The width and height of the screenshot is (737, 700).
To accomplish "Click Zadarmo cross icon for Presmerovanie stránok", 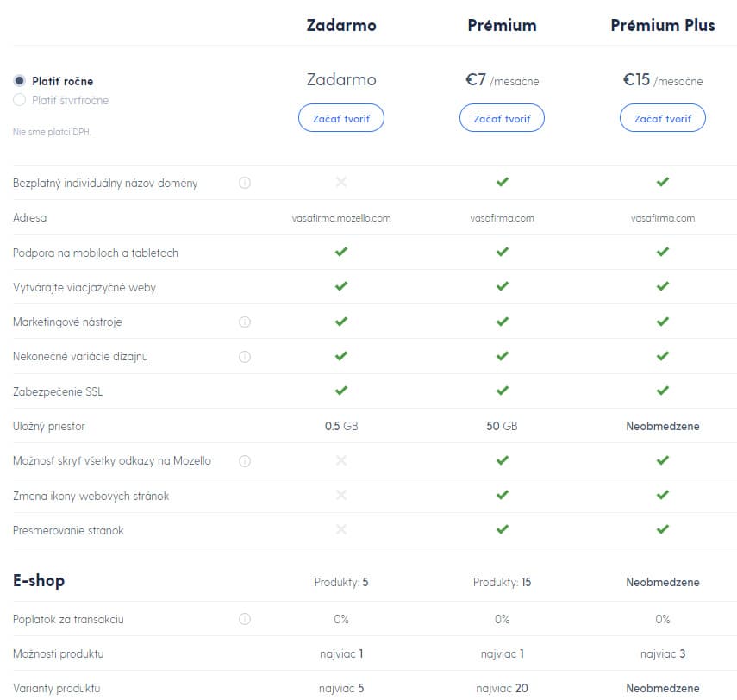I will tap(341, 529).
